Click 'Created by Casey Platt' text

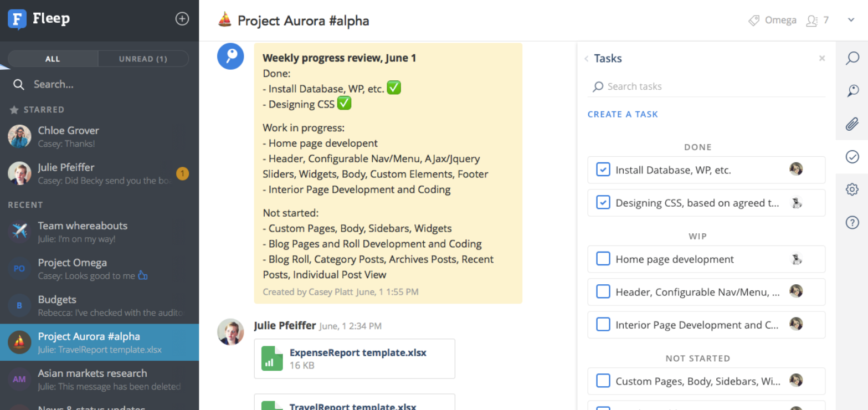coord(308,291)
